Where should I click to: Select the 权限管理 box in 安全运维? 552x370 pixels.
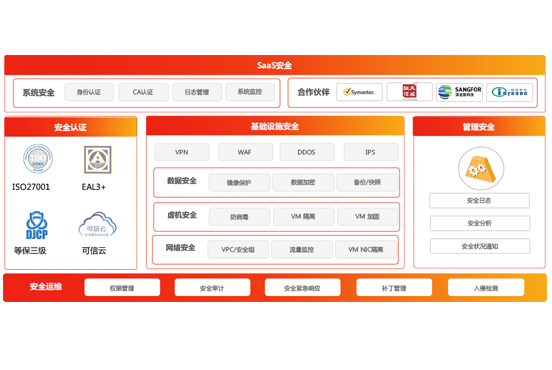pos(122,288)
